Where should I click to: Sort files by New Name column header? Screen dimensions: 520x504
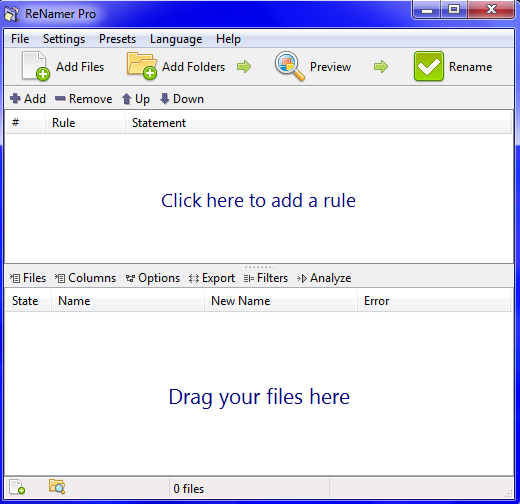[x=281, y=301]
